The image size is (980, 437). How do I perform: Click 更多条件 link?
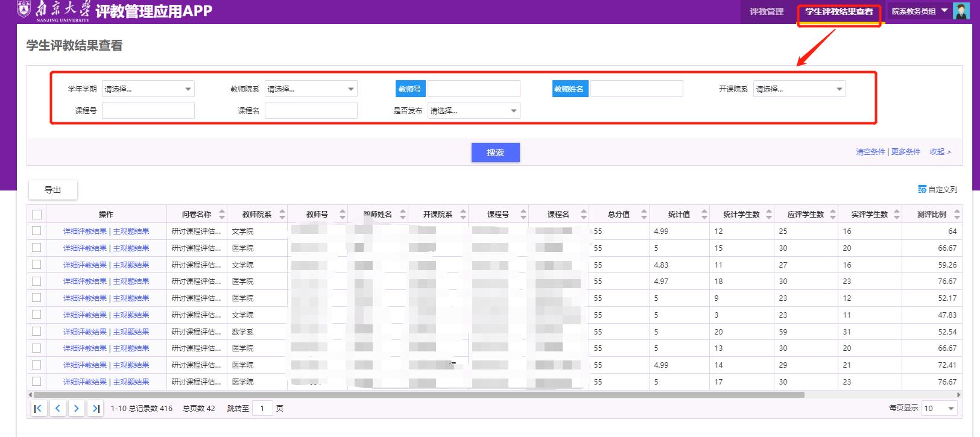pyautogui.click(x=906, y=152)
